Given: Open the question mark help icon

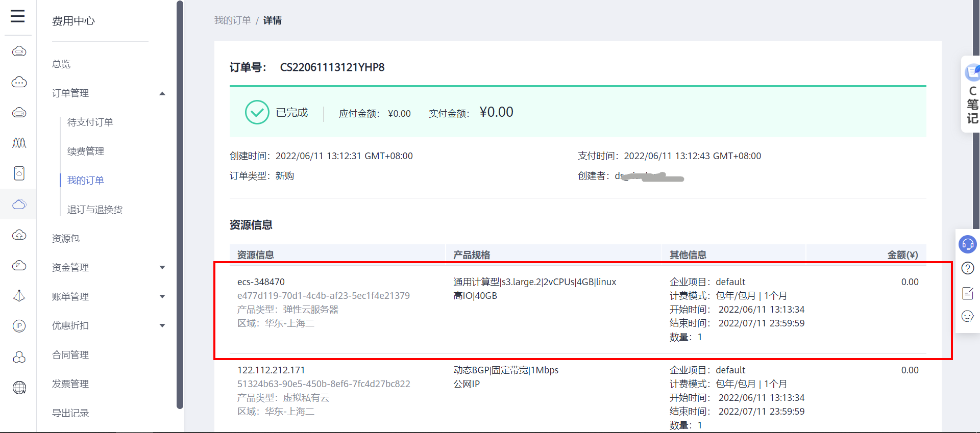Looking at the screenshot, I should click(968, 268).
